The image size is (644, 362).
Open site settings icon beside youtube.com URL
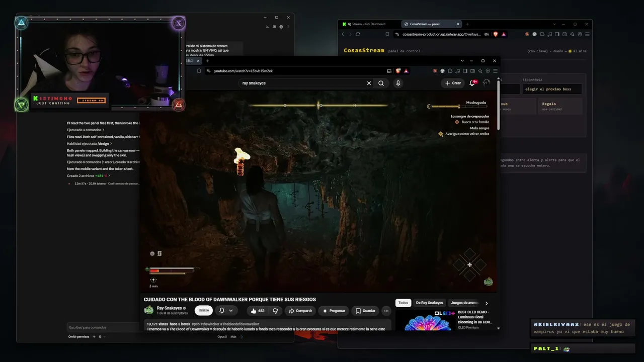tap(209, 71)
